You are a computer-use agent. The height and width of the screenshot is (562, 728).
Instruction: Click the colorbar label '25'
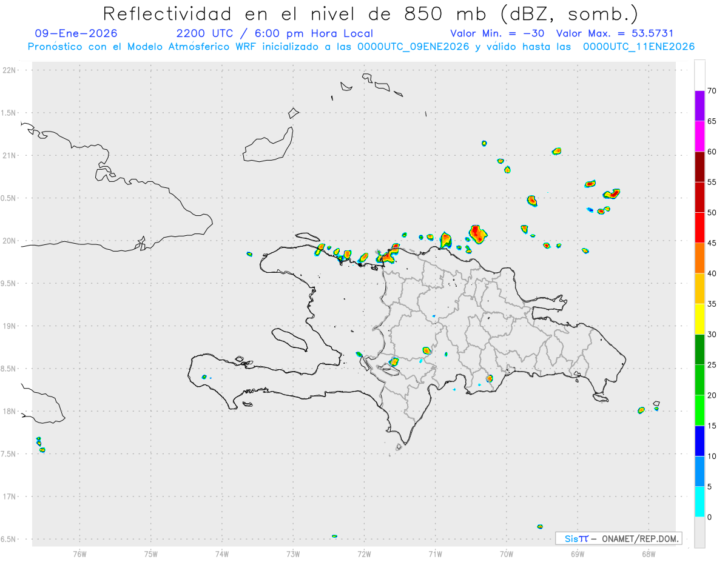[x=712, y=365]
